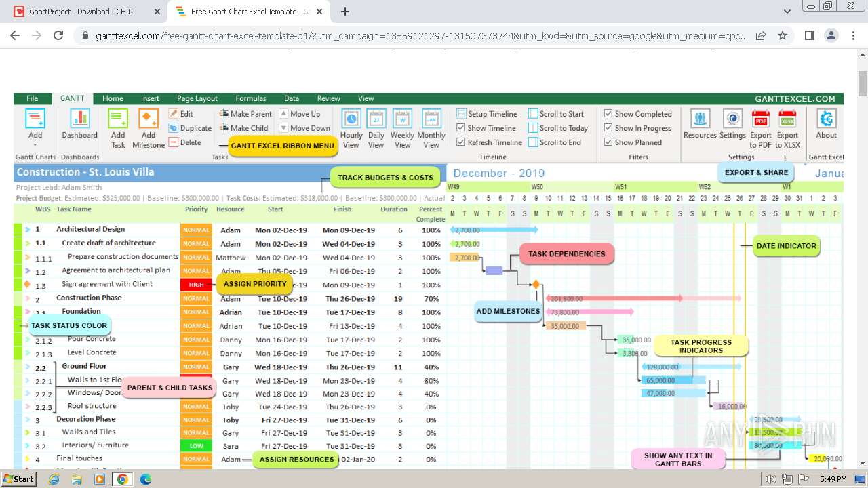This screenshot has width=868, height=488.
Task: Toggle the Setup Timeline checkbox
Action: click(461, 114)
